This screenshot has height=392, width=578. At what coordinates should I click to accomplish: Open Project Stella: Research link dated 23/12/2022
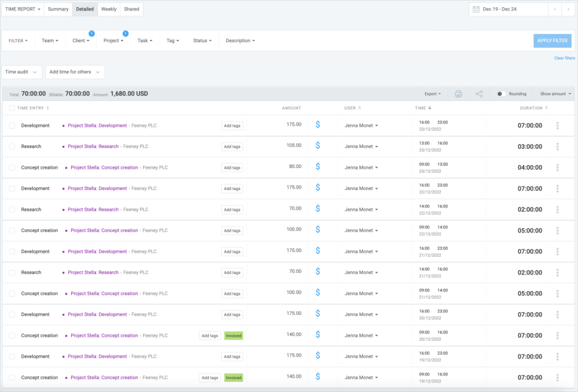pyautogui.click(x=93, y=147)
